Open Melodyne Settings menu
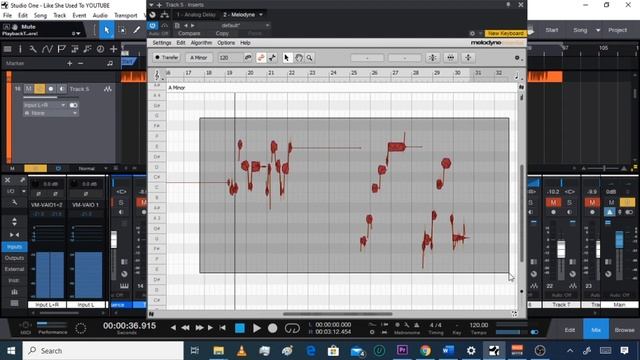This screenshot has height=360, width=640. coord(162,43)
